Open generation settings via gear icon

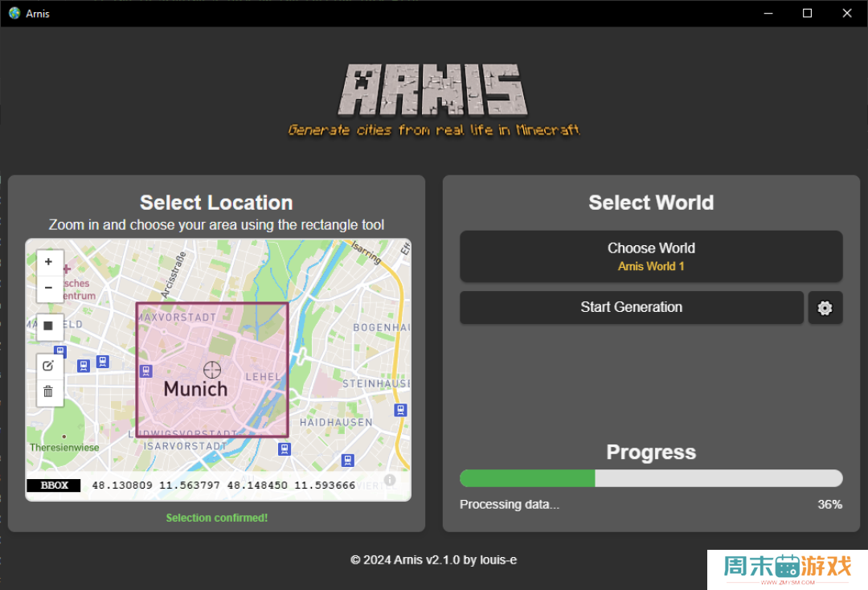tap(825, 308)
